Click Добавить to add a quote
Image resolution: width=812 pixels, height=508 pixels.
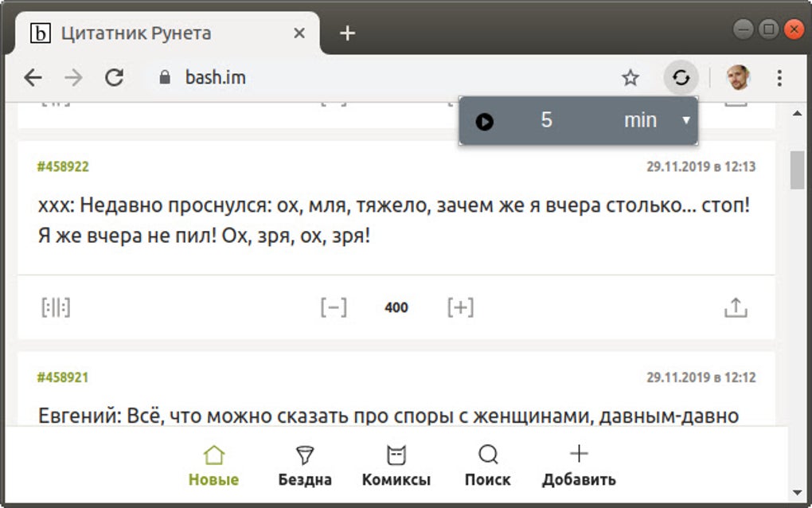579,466
